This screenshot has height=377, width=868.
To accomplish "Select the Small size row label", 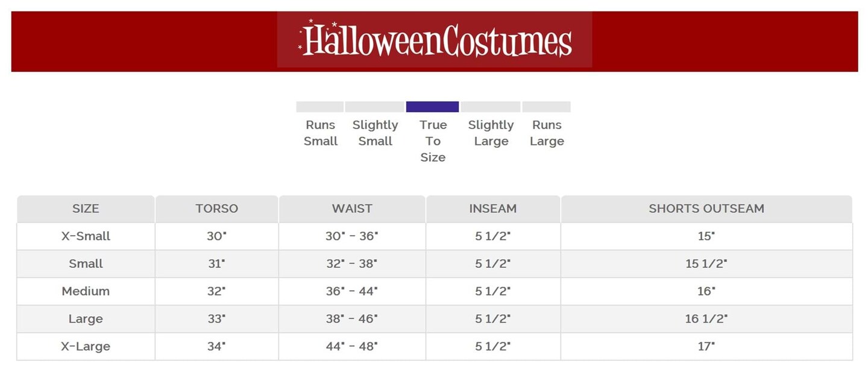I will coord(86,264).
